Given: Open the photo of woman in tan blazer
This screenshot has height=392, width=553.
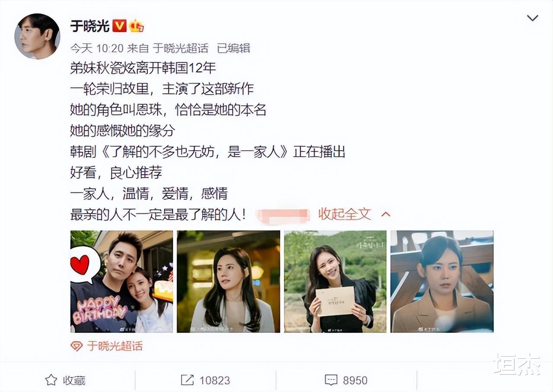Looking at the screenshot, I should click(442, 281).
